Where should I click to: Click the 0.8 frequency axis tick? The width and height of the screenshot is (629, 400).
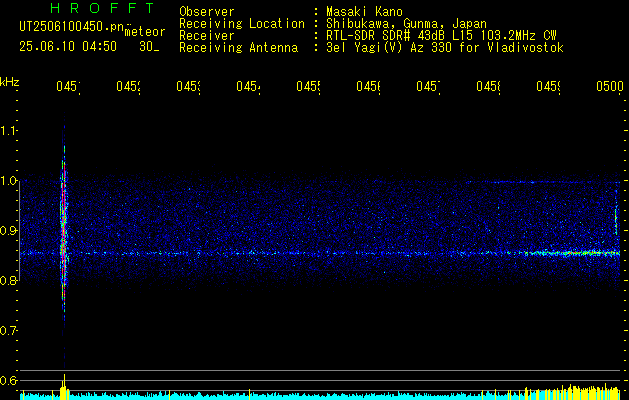coord(8,280)
